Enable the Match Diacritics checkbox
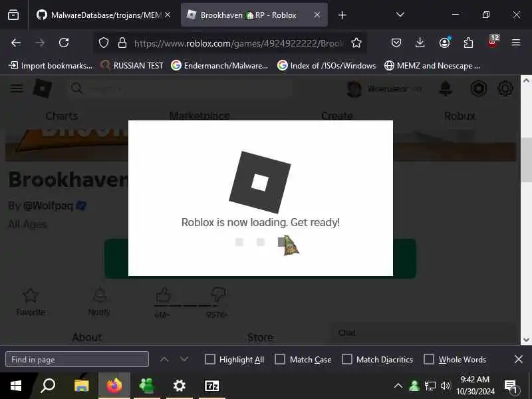 (346, 359)
